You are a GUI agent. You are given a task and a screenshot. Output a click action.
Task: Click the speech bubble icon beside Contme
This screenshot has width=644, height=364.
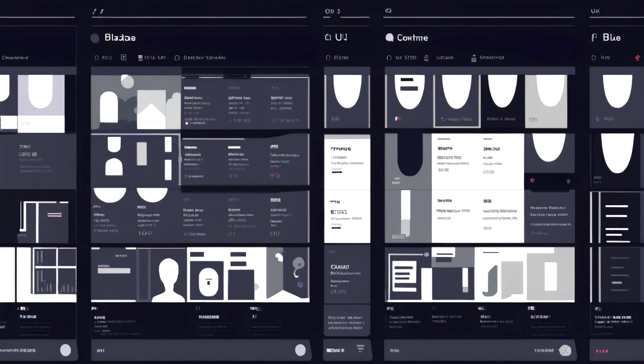389,37
